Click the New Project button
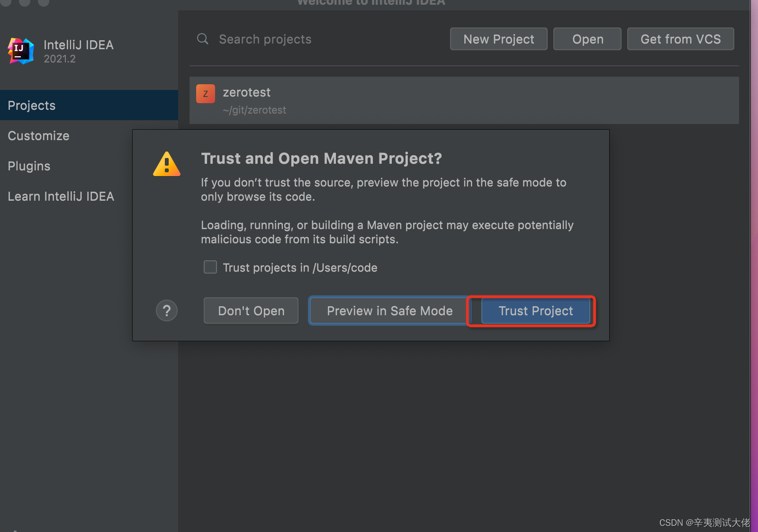The image size is (758, 532). pos(499,39)
